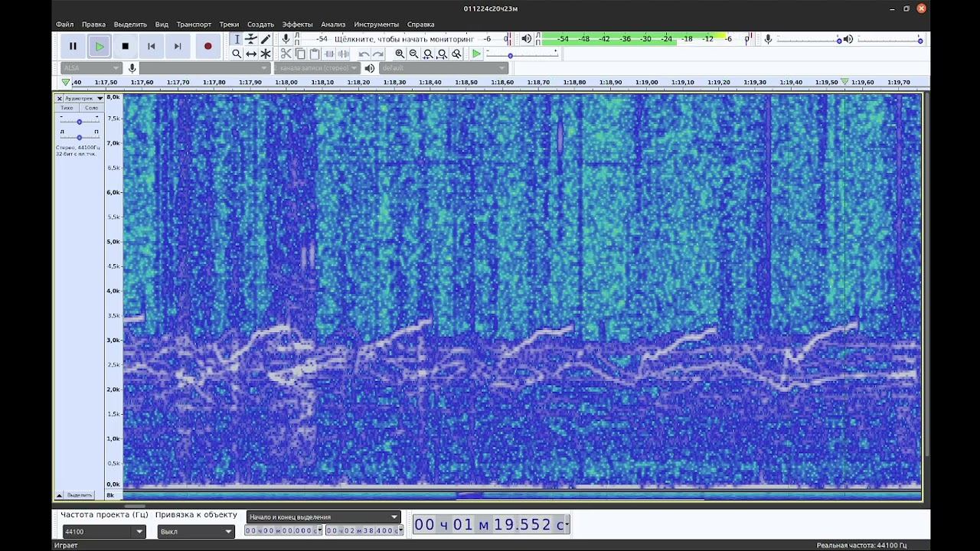Select the Multi-Tool asterisk icon
The width and height of the screenshot is (980, 551).
click(x=266, y=54)
